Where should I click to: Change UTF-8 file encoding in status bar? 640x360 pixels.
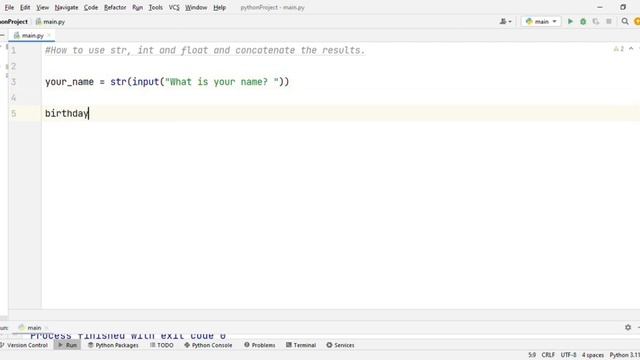(568, 355)
